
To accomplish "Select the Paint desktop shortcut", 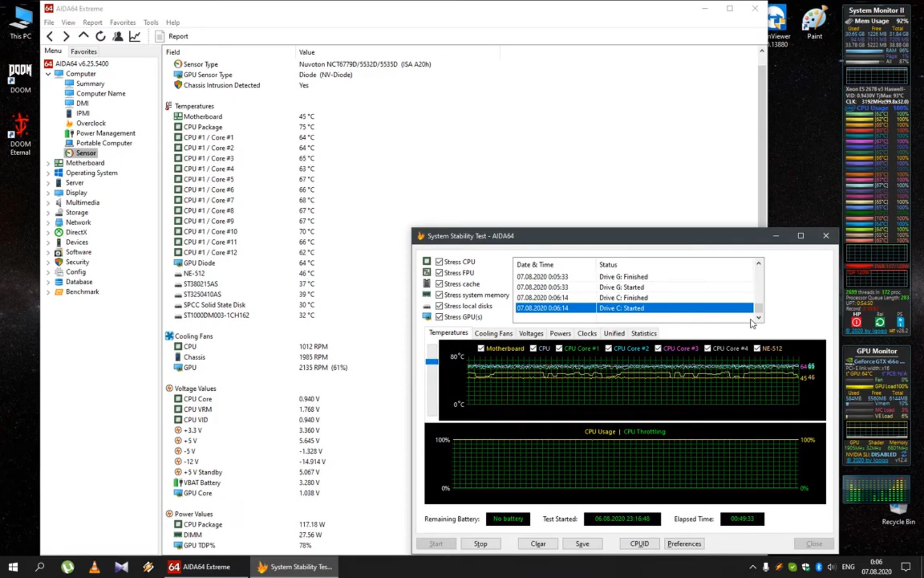I will [x=815, y=23].
